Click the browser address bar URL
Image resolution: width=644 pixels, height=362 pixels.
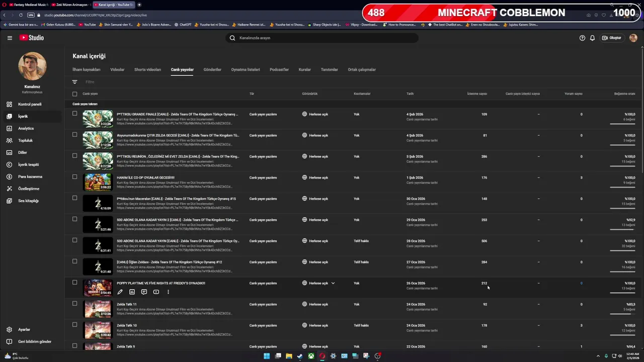point(96,15)
